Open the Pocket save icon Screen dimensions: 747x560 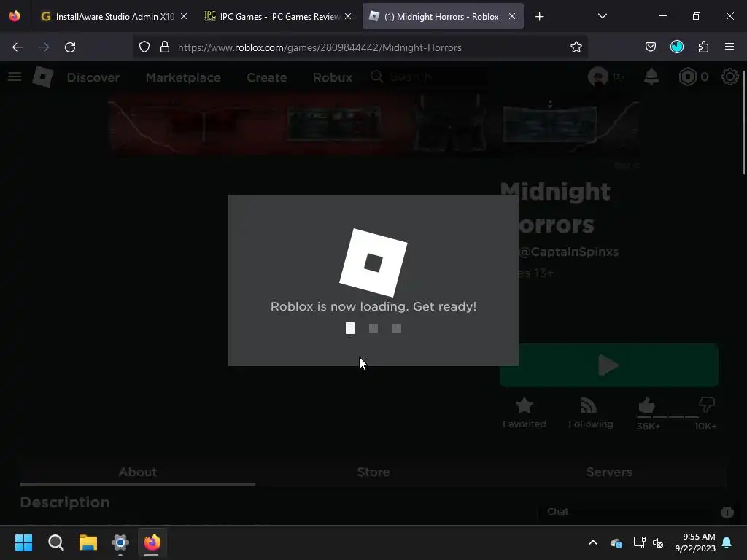pyautogui.click(x=650, y=47)
